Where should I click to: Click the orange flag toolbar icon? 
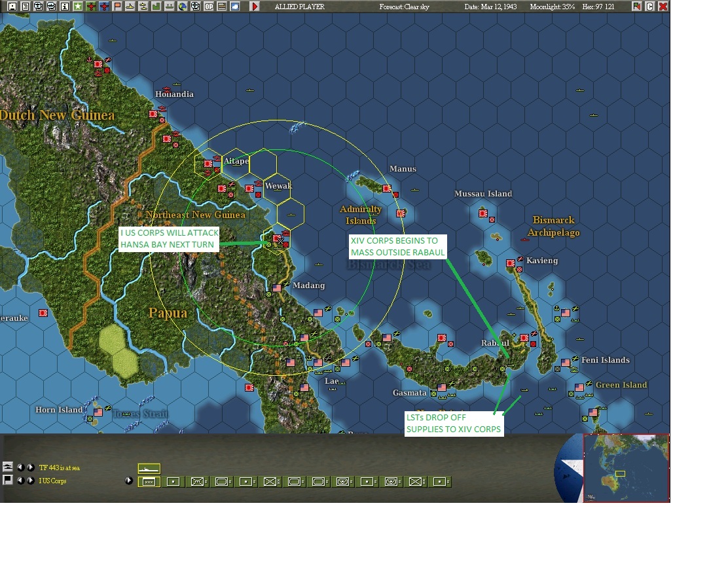point(117,7)
